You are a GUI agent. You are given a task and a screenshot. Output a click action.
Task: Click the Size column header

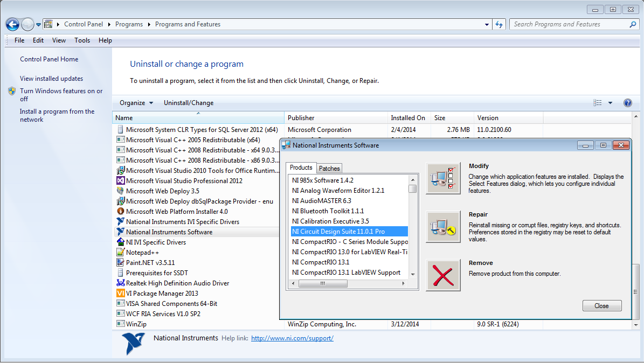452,118
